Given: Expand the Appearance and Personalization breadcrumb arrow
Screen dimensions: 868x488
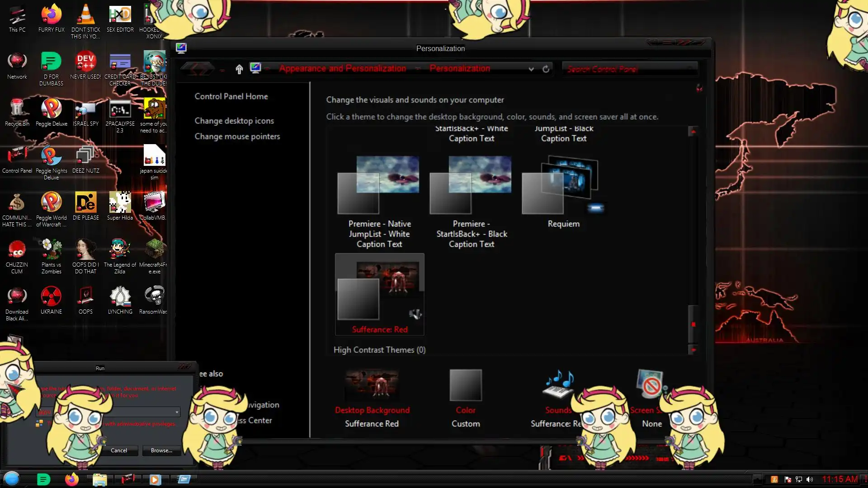Looking at the screenshot, I should (418, 69).
